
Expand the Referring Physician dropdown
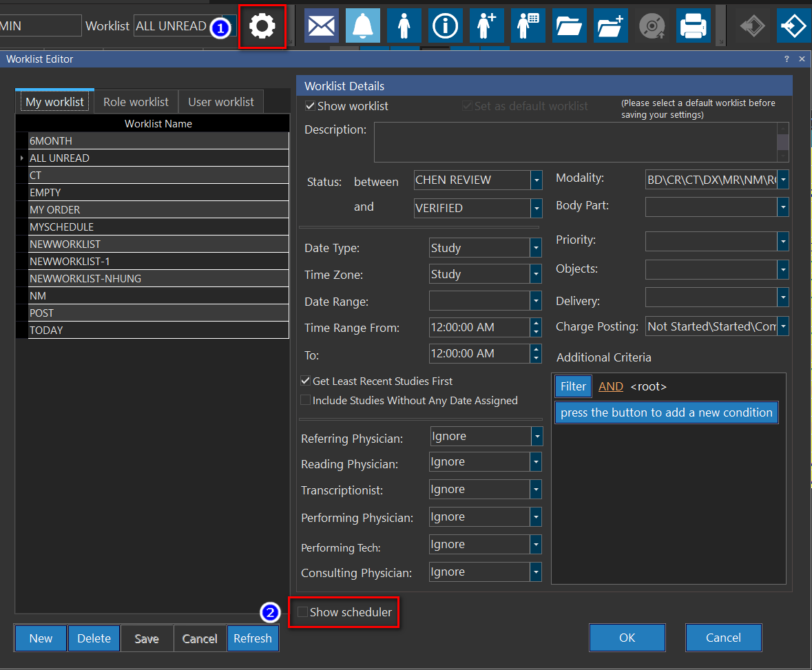tap(537, 437)
